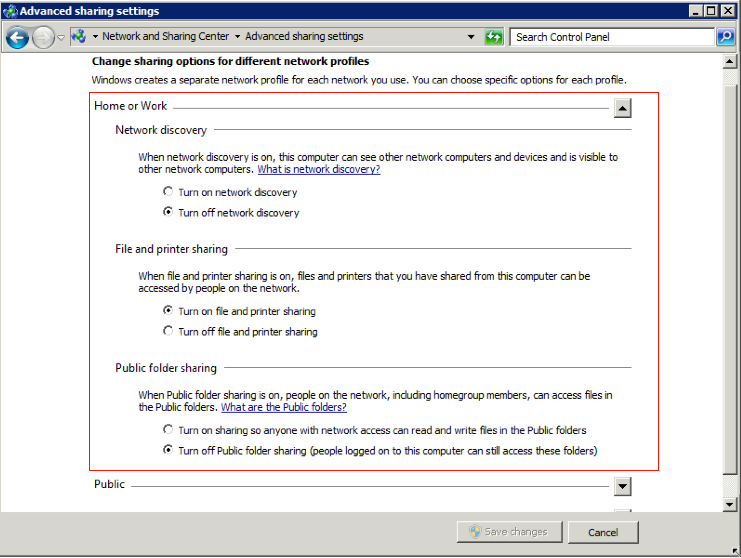Select Turn off file and printer sharing
The width and height of the screenshot is (741, 558).
168,331
